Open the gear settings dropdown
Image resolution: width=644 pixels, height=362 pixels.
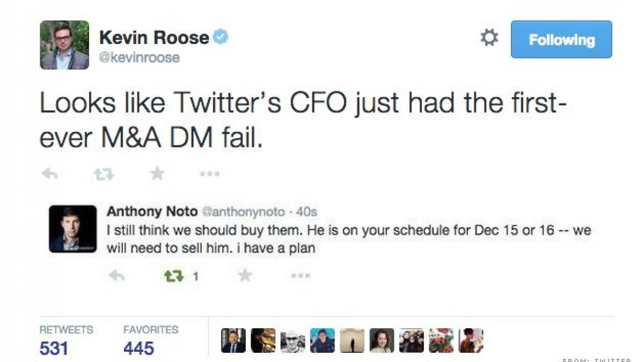488,38
